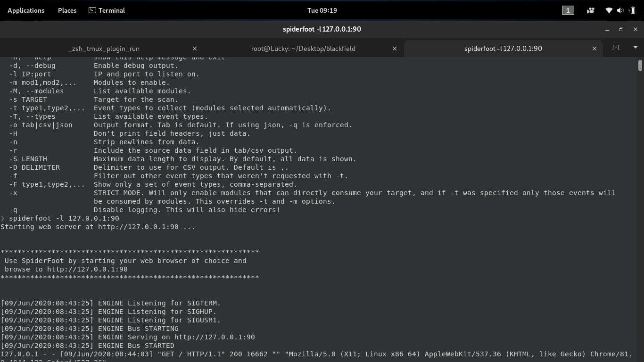Click the new tab icon
Screen dimensions: 644x362
pos(616,48)
